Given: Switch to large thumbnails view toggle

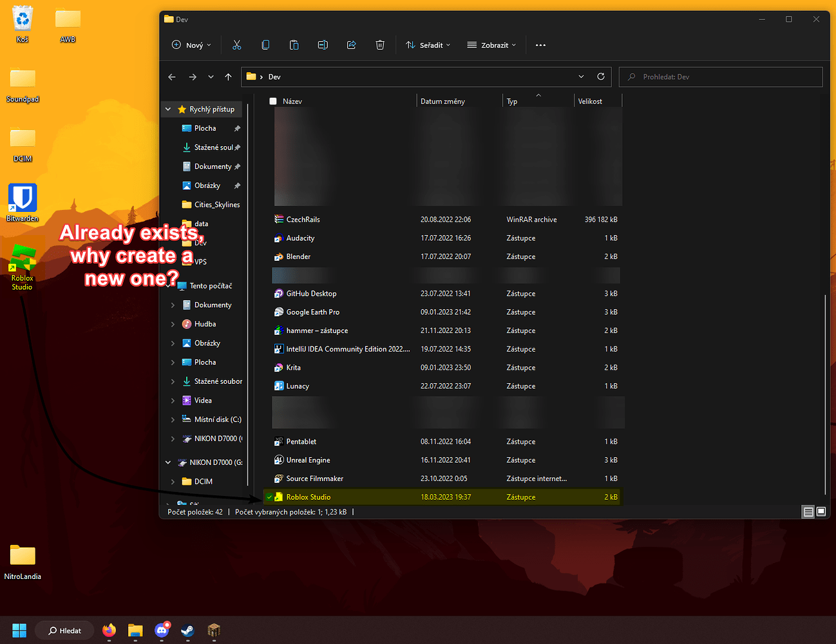Looking at the screenshot, I should pos(821,511).
